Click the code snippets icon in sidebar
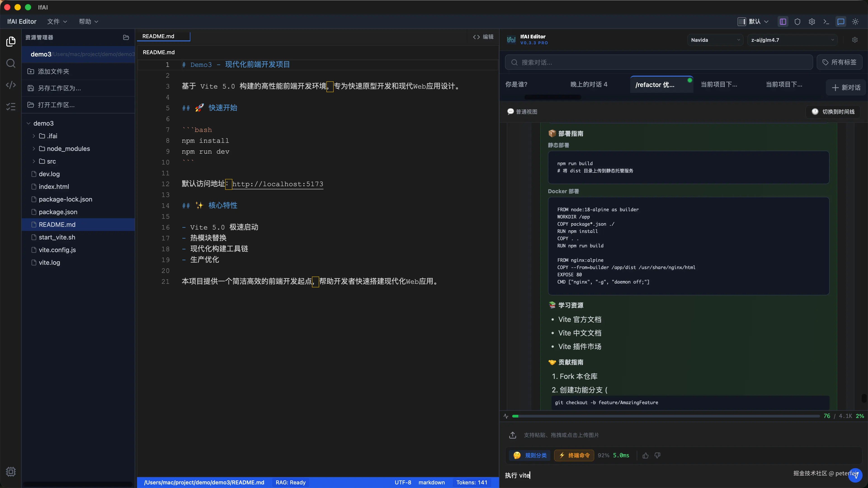This screenshot has height=488, width=868. coord(11,85)
